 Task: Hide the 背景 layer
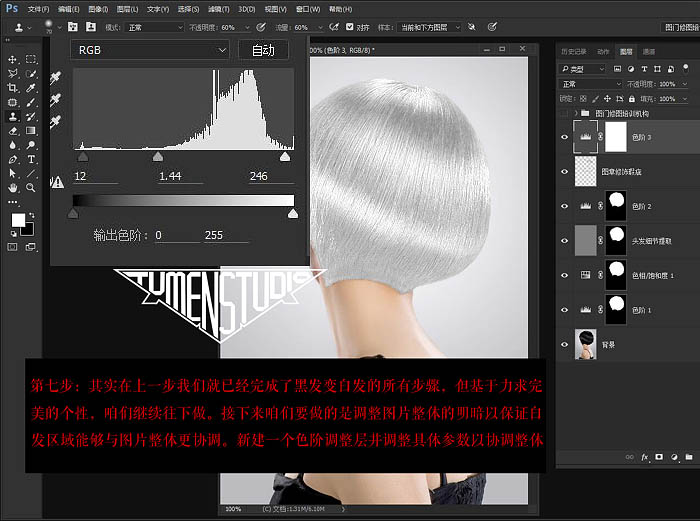(564, 344)
